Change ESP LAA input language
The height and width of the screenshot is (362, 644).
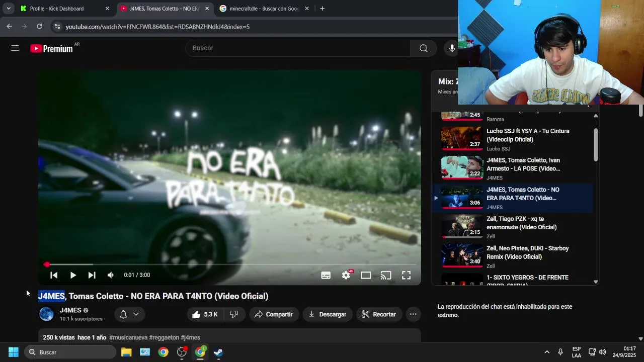(577, 352)
